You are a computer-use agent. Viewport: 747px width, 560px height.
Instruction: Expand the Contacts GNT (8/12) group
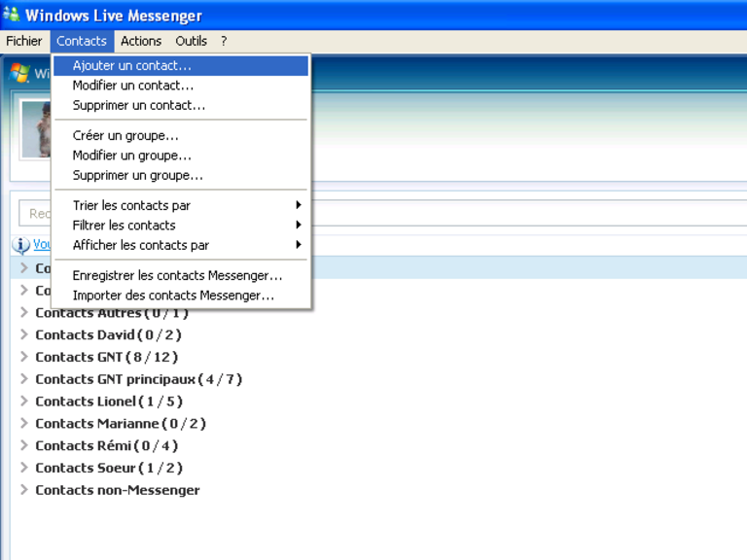23,357
